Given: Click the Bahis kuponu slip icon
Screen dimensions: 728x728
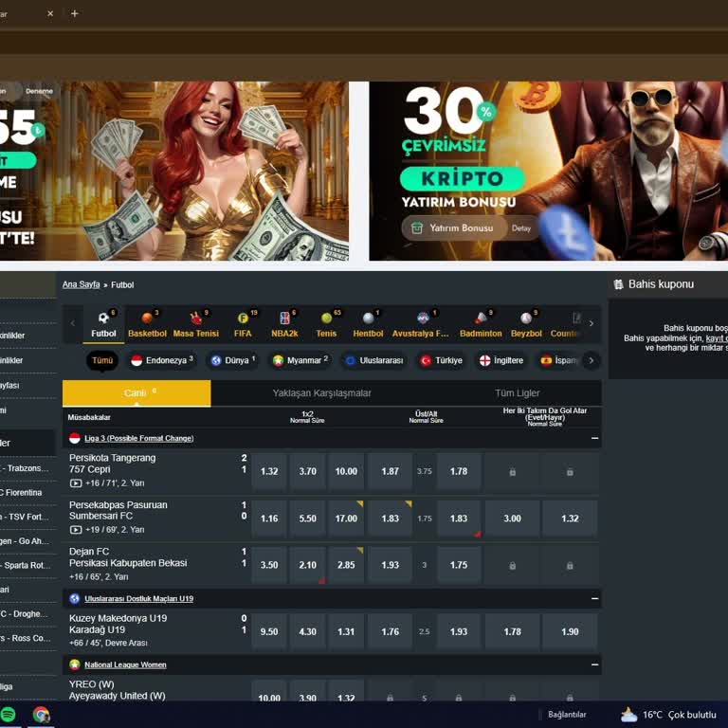Looking at the screenshot, I should coord(618,284).
